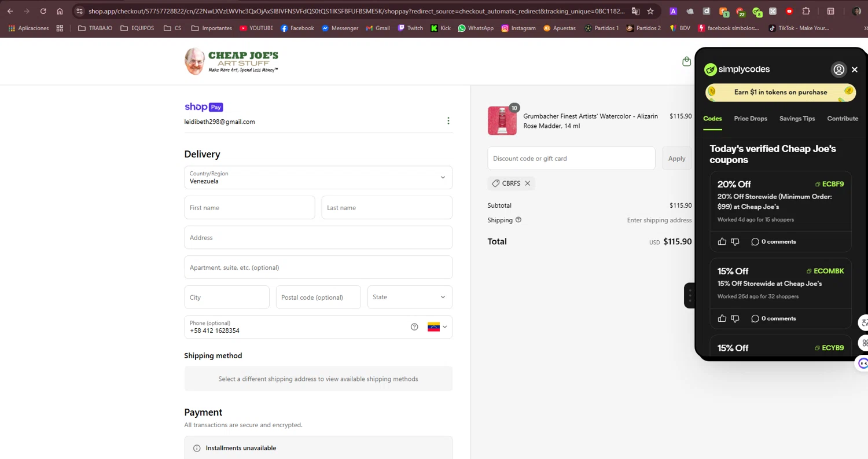
Task: Open the WhatsApp bookmark
Action: tap(476, 28)
